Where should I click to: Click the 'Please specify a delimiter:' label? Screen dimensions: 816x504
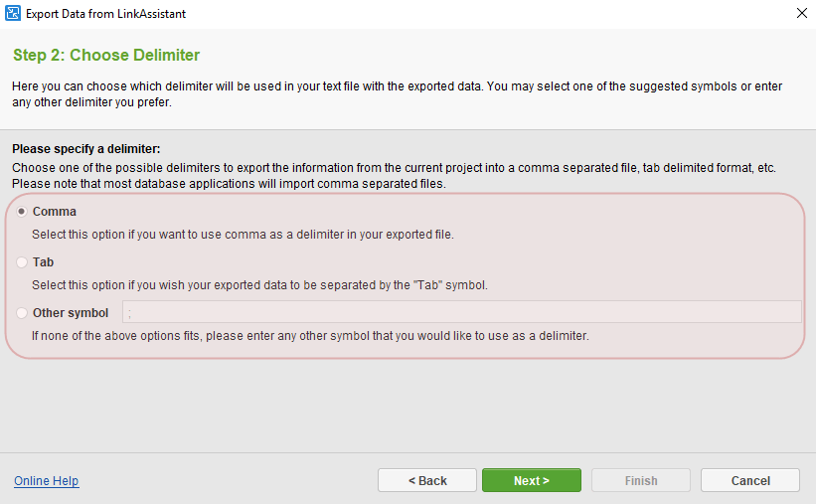(86, 149)
